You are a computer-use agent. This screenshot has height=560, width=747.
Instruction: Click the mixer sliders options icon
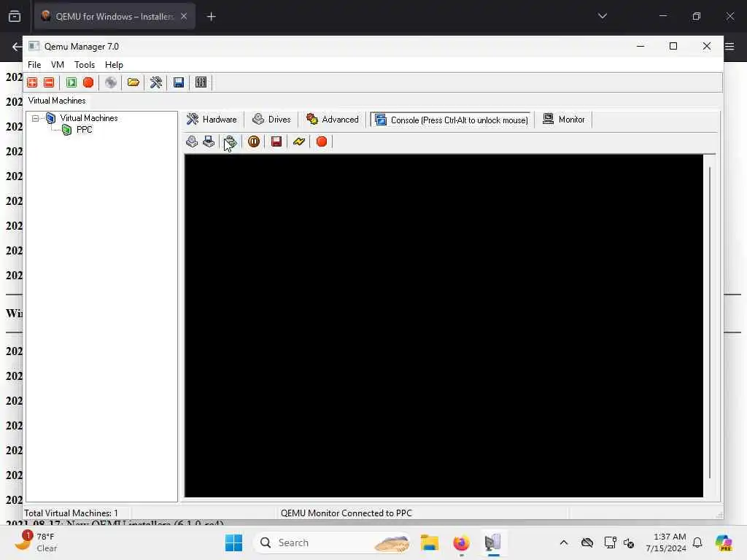click(201, 82)
